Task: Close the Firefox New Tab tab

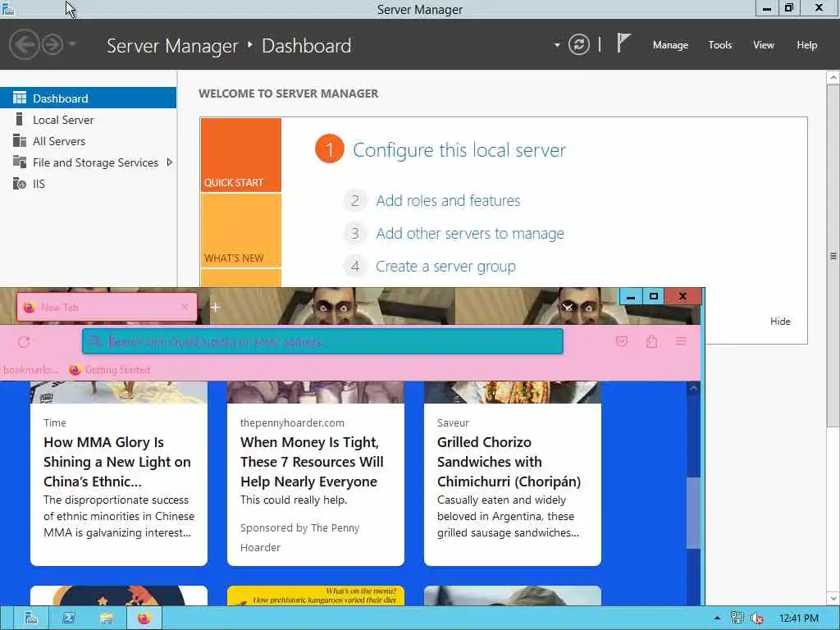Action: click(x=185, y=307)
